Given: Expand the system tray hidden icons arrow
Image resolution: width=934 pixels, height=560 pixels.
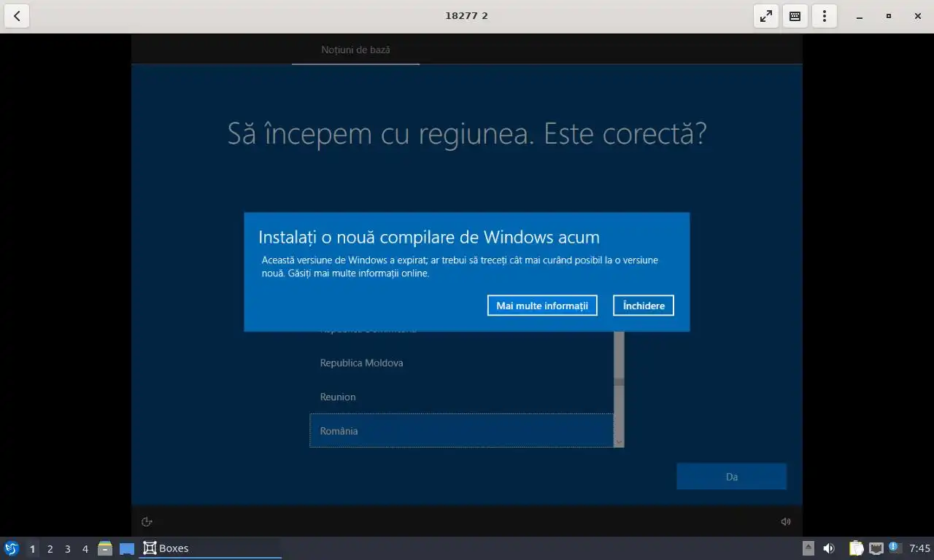Looking at the screenshot, I should (x=808, y=548).
